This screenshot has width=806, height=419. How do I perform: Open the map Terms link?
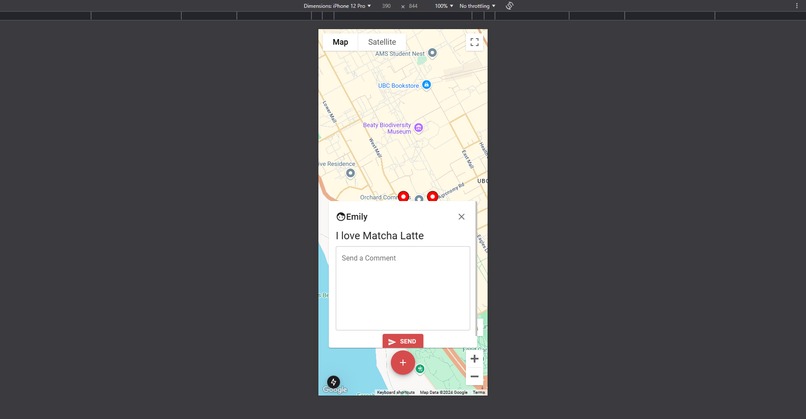coord(479,392)
